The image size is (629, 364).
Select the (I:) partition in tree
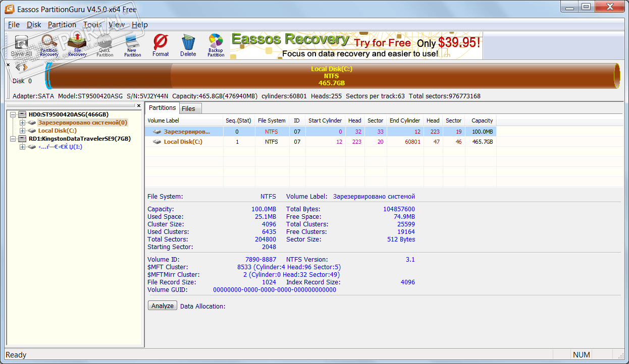pyautogui.click(x=60, y=147)
